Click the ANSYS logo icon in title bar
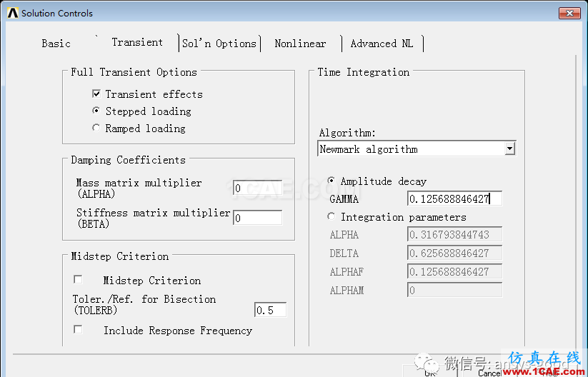Screen dimensions: 588x377 click(x=13, y=13)
